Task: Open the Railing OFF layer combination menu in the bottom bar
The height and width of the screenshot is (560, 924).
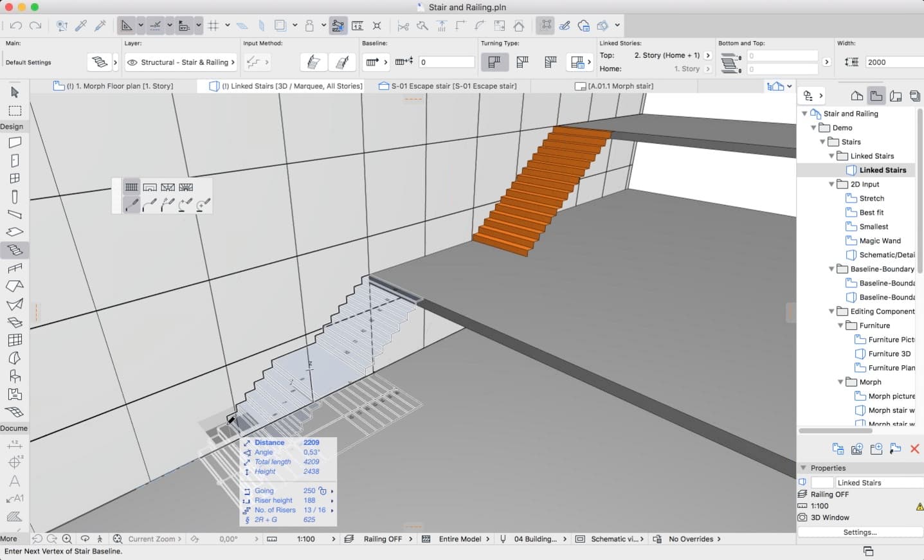Action: 379,539
